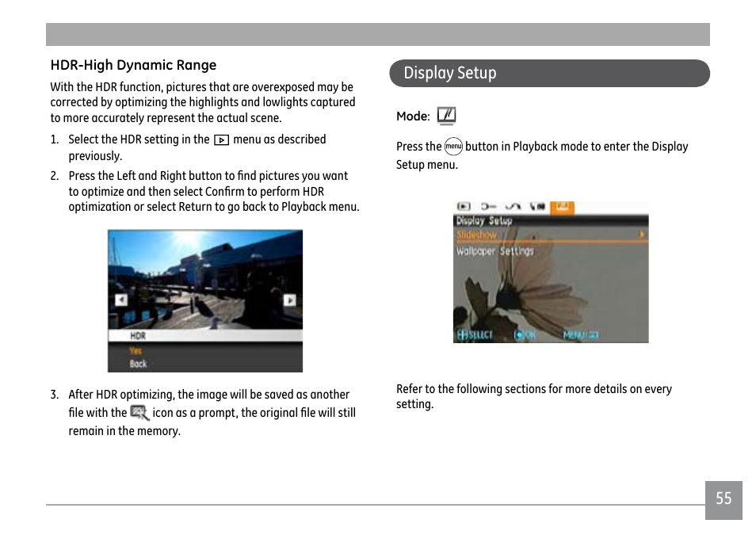Select the playback tab icon in camera menu

point(463,207)
